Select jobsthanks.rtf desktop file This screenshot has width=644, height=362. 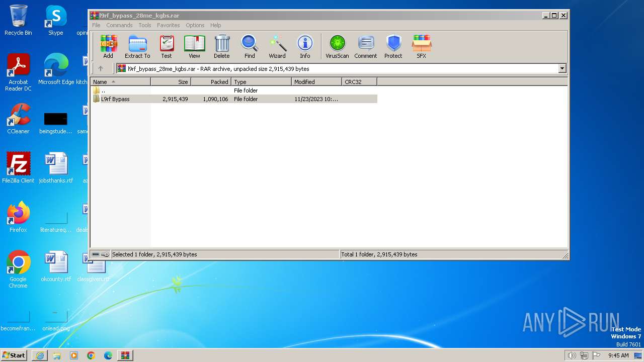(56, 168)
